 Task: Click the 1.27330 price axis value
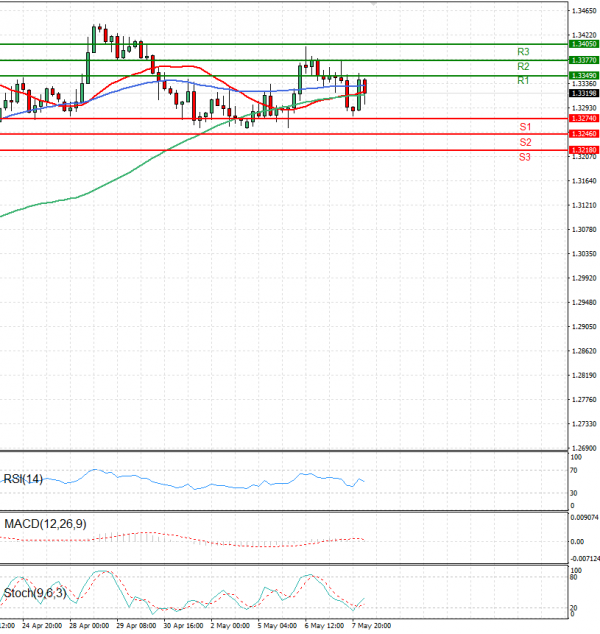point(584,424)
